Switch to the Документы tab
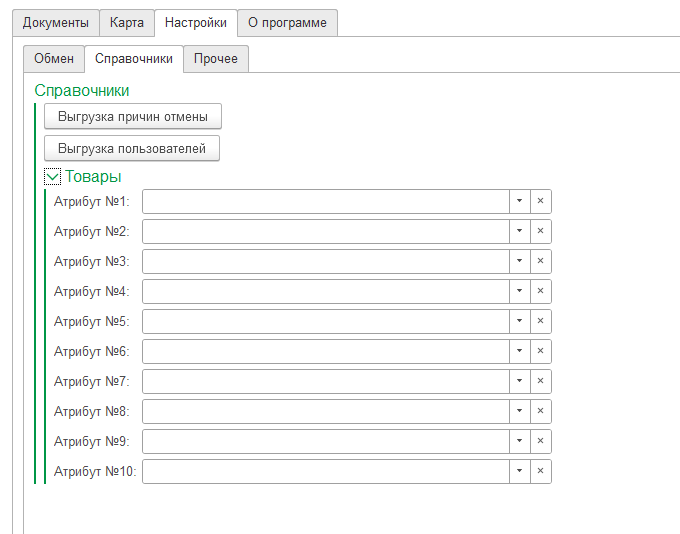The width and height of the screenshot is (680, 534). pyautogui.click(x=56, y=23)
